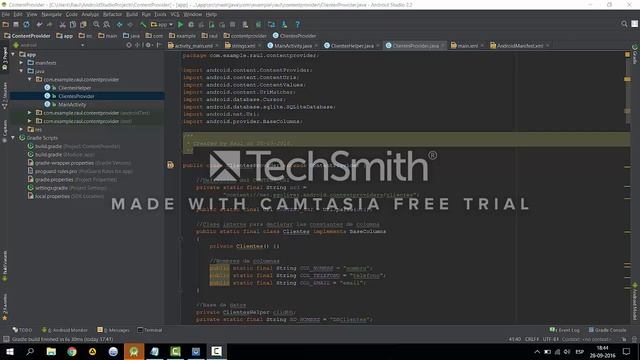Switch to the ClientesHelper.java editor tab
This screenshot has width=640, height=360.
click(352, 46)
